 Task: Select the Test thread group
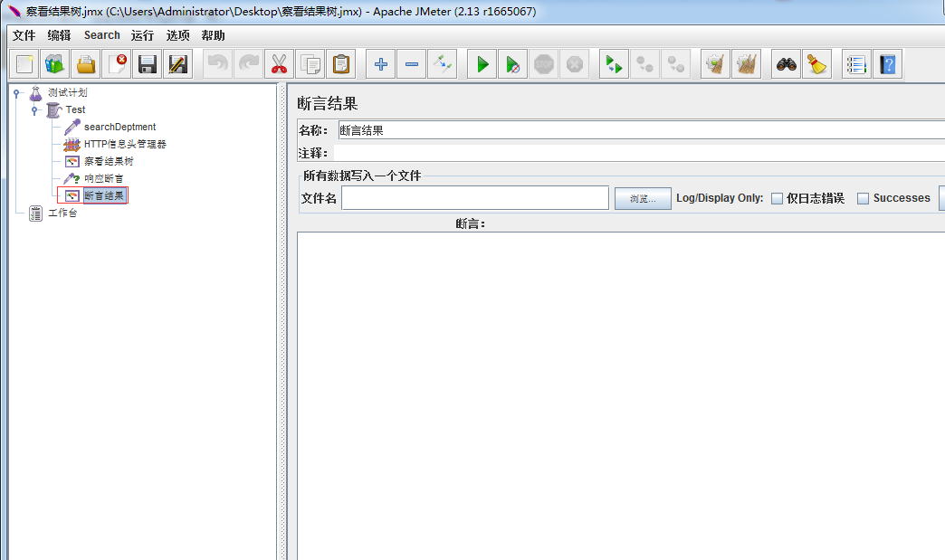75,109
